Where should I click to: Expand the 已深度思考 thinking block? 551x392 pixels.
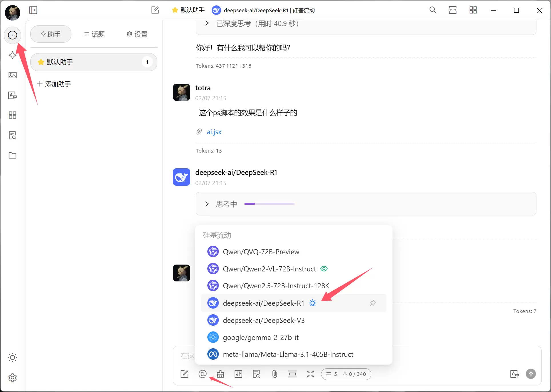click(366, 24)
